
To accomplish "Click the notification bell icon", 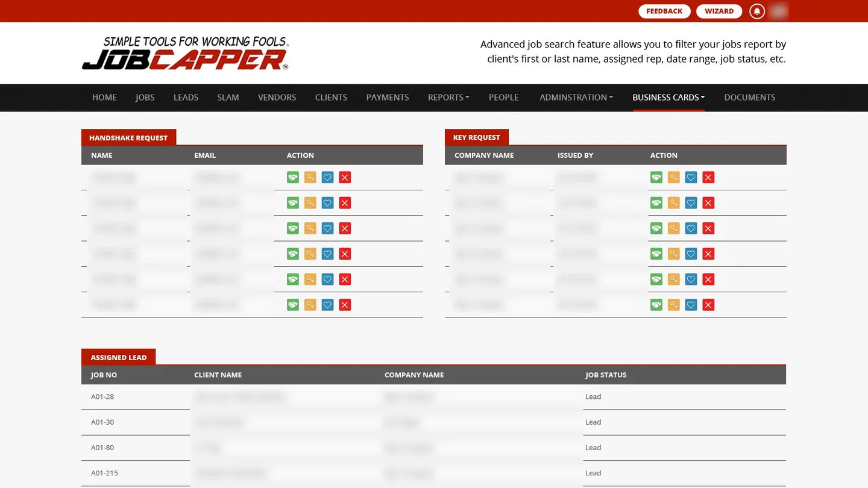I will coord(757,11).
